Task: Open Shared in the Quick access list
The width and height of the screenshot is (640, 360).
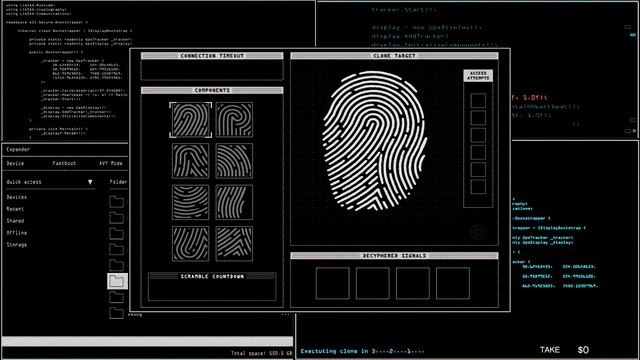Action: (x=15, y=221)
